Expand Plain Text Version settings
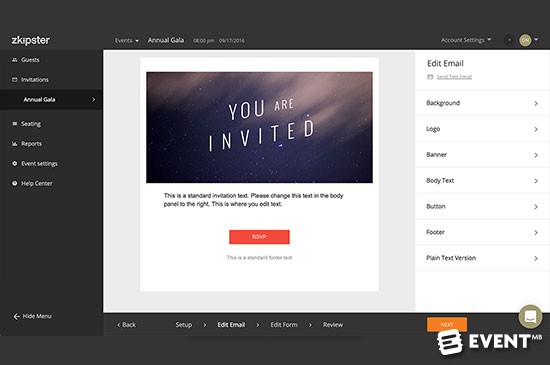Screen dimensions: 550x365 pos(482,258)
